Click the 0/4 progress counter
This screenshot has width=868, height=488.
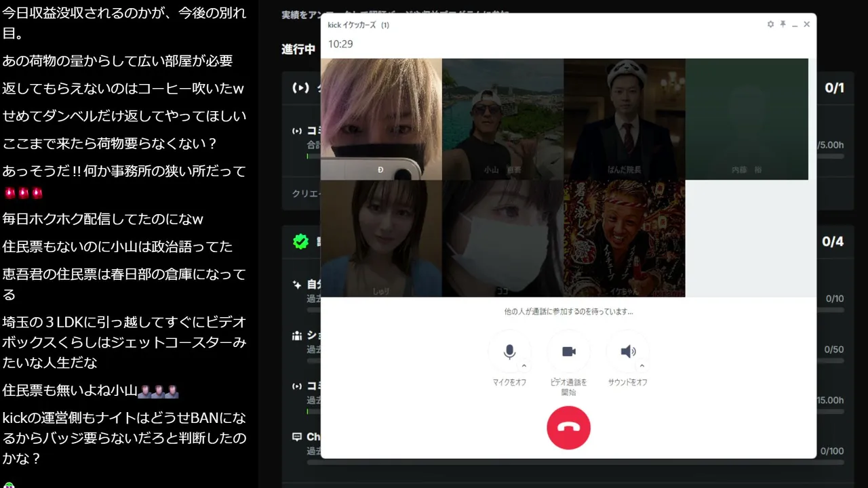click(833, 241)
